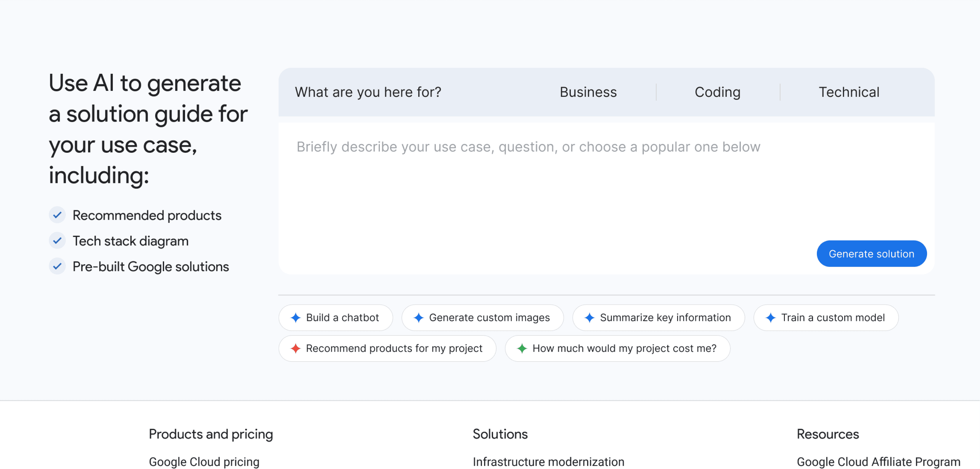Screen dimensions: 980x469
Task: Click green sparkle icon on project cost chip
Action: coord(522,348)
